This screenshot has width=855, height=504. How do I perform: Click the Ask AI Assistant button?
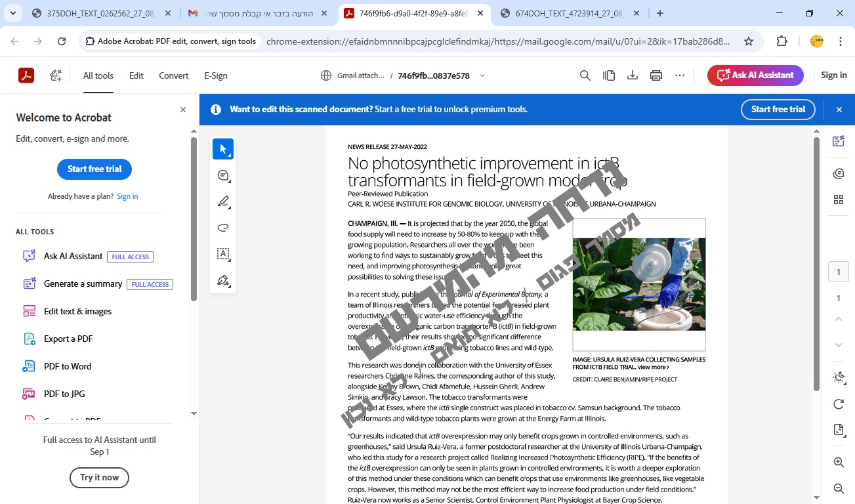pyautogui.click(x=755, y=75)
